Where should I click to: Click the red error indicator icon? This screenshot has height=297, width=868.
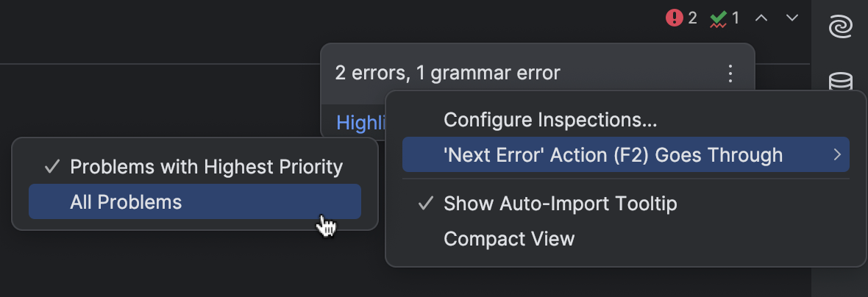click(x=674, y=18)
